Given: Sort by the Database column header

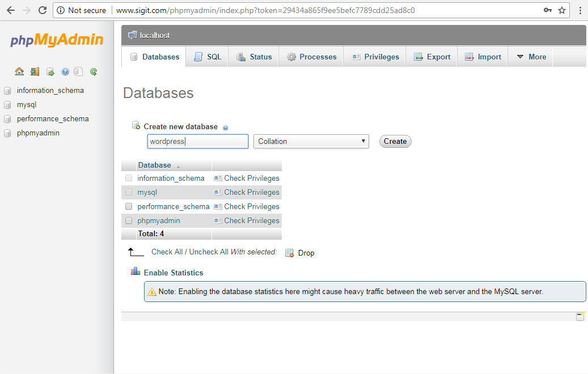Looking at the screenshot, I should click(154, 165).
